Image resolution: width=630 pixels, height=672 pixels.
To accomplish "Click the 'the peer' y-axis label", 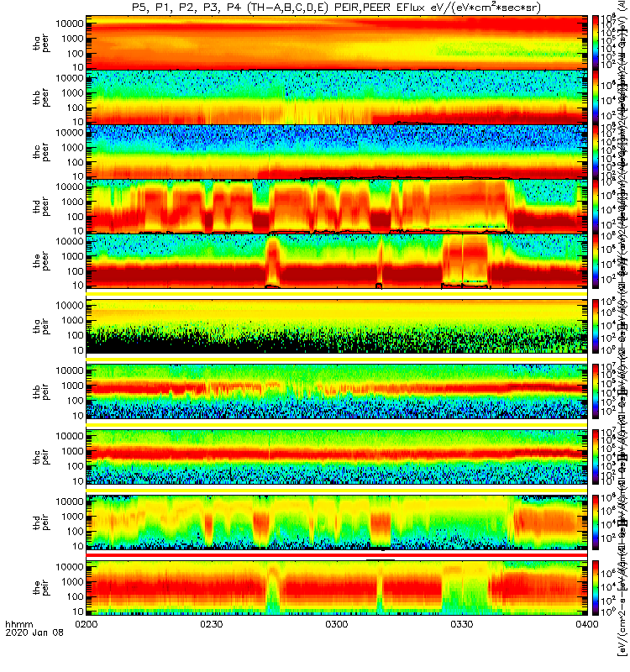I will pyautogui.click(x=41, y=261).
